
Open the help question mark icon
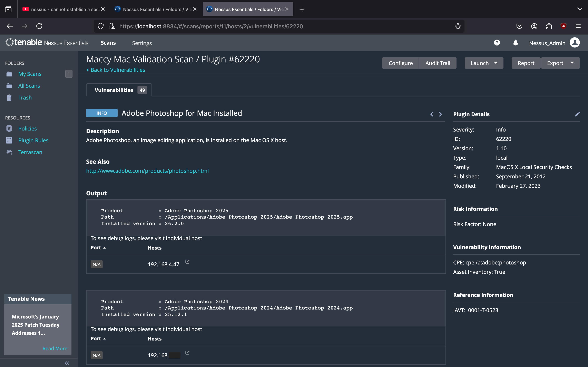(x=497, y=43)
